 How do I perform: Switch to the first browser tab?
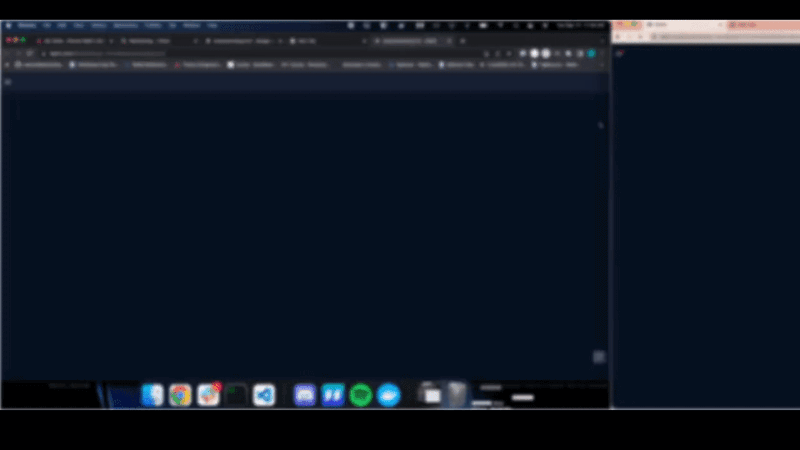[x=73, y=41]
